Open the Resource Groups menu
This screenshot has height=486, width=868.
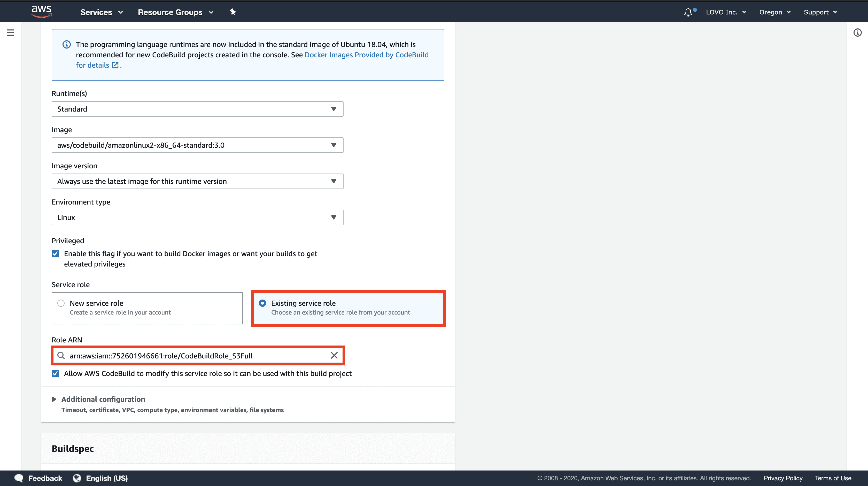tap(176, 12)
